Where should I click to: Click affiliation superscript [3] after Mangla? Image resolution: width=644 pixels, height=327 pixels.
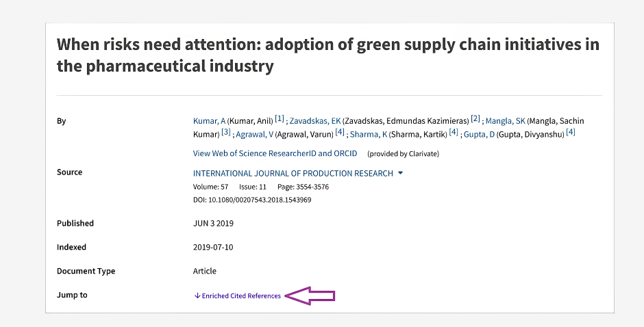[x=226, y=132]
